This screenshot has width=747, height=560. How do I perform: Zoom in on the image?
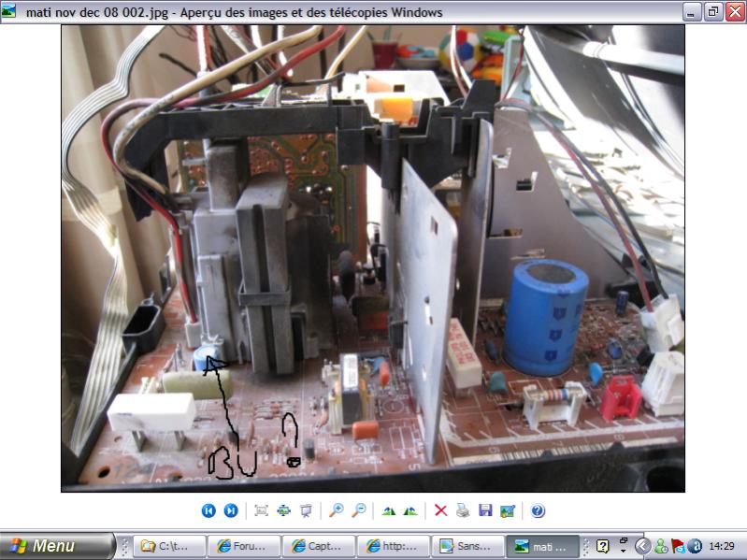(337, 510)
